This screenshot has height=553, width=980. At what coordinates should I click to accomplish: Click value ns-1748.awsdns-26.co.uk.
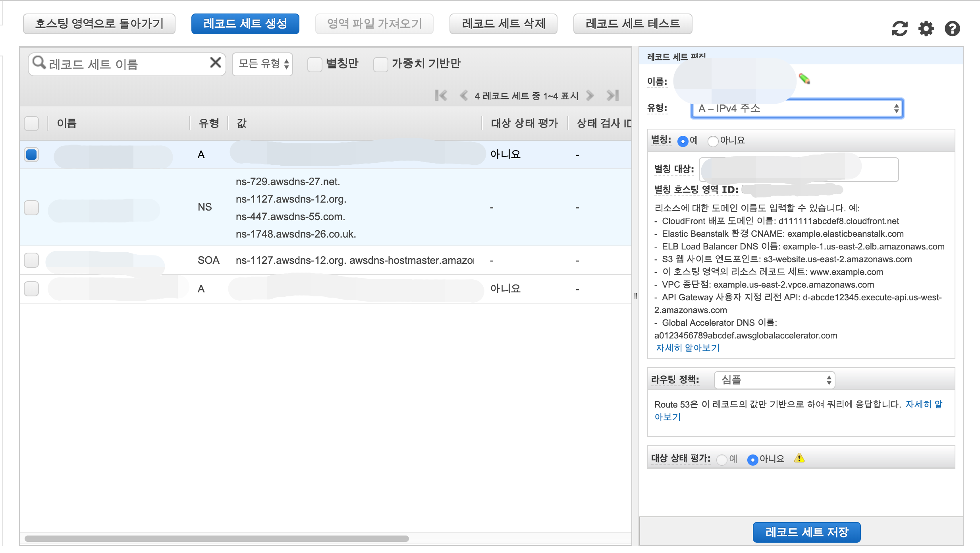(296, 234)
